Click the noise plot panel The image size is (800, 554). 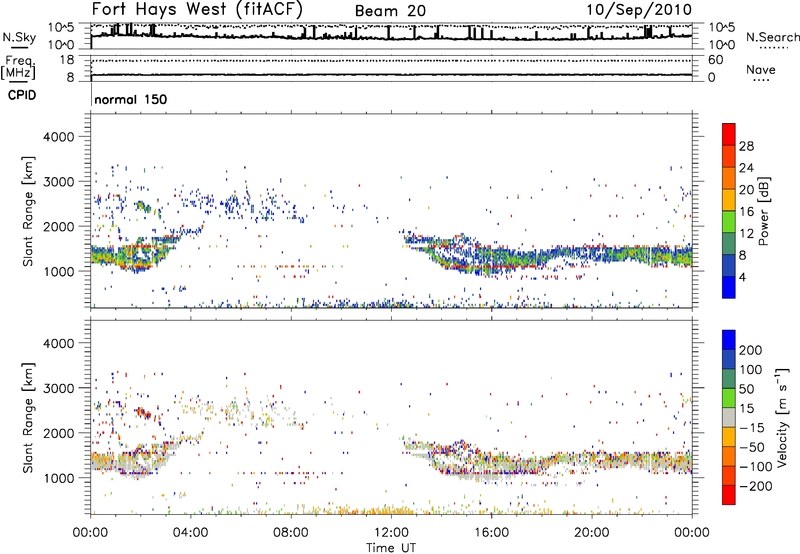tap(391, 36)
